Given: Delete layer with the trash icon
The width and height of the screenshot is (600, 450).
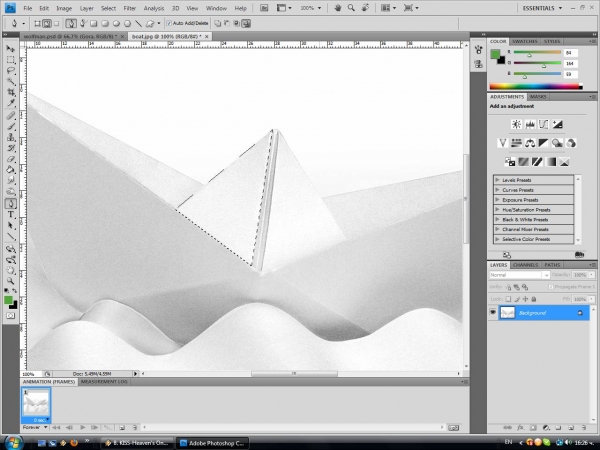Looking at the screenshot, I should tap(584, 427).
